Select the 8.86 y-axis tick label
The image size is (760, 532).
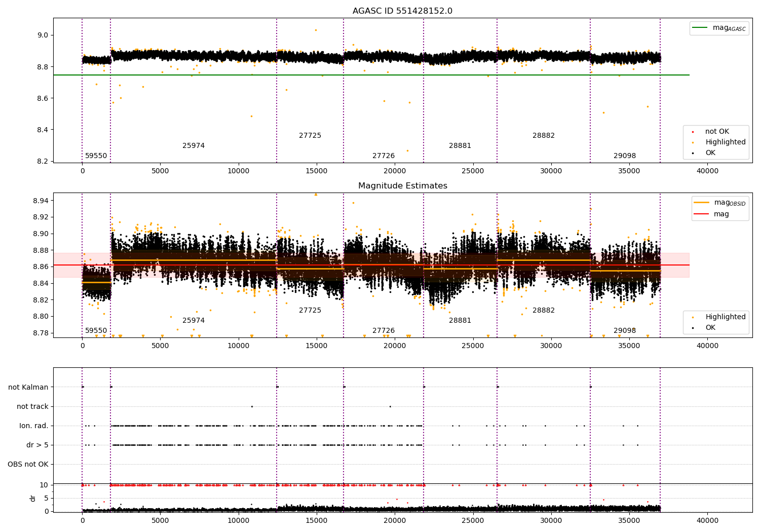click(x=41, y=267)
